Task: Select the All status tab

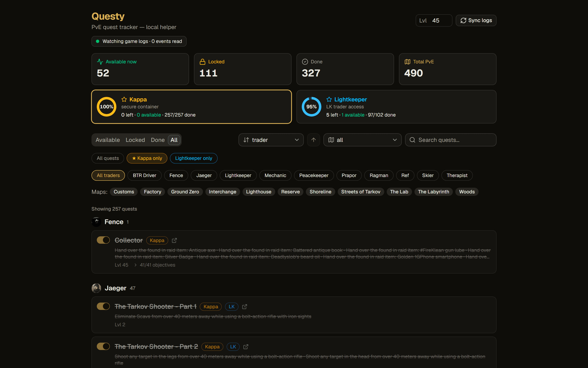Action: coord(174,140)
